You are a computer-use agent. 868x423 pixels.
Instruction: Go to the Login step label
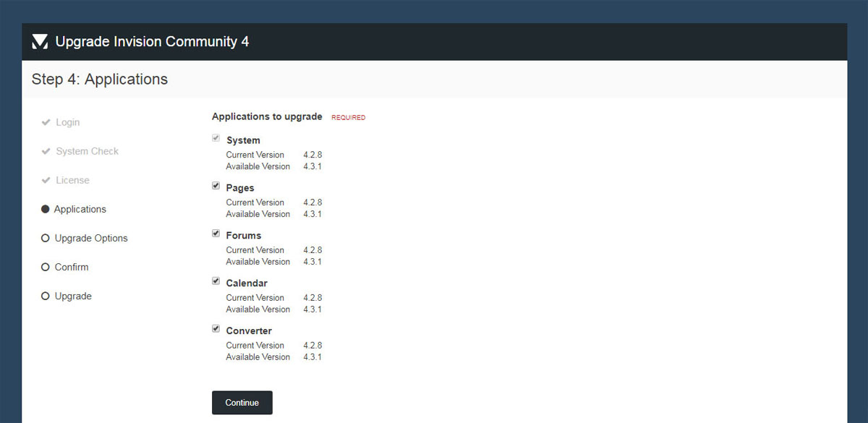coord(68,122)
